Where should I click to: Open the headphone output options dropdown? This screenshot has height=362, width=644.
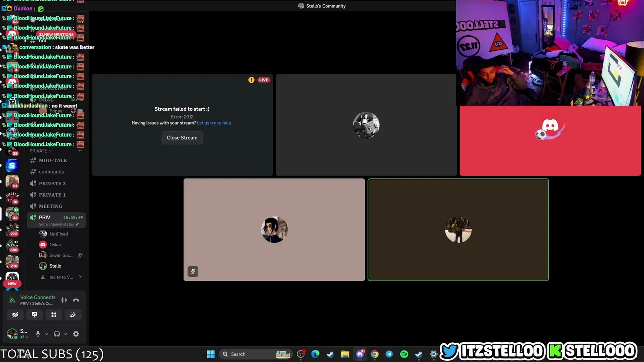coord(65,334)
